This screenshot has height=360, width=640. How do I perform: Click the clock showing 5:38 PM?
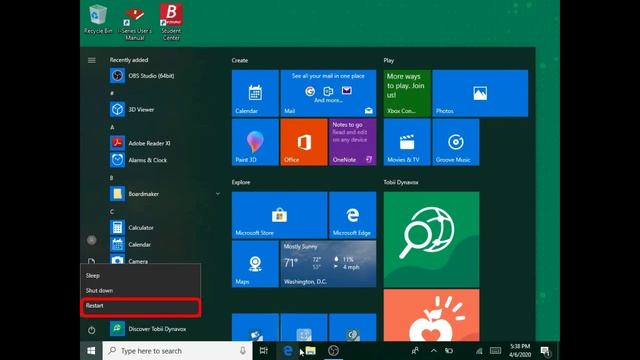coord(520,351)
